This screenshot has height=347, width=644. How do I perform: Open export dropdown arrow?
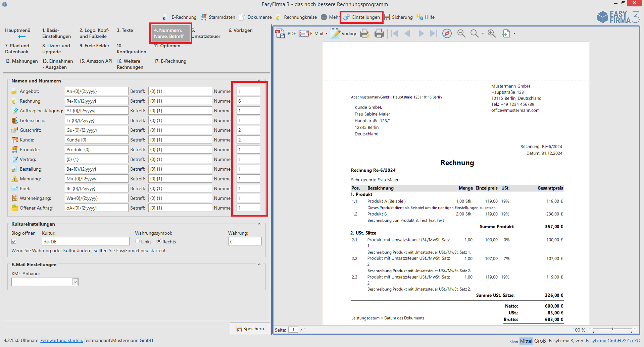click(514, 34)
